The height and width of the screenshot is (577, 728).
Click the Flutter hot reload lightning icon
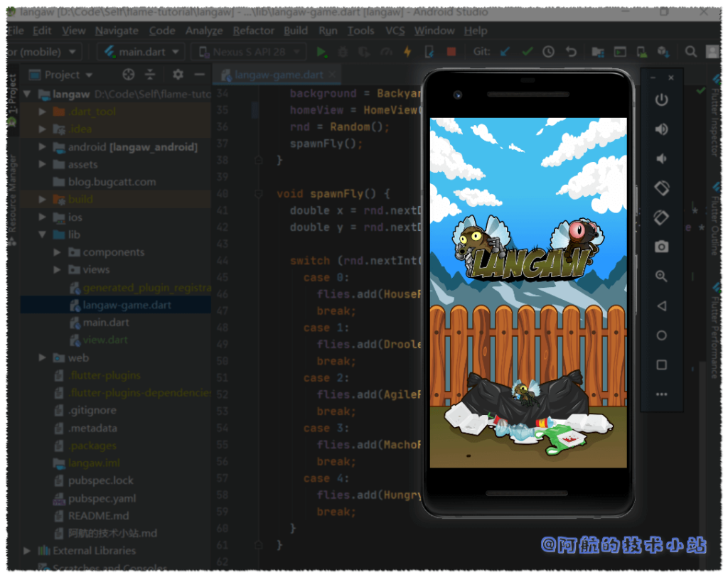point(407,52)
